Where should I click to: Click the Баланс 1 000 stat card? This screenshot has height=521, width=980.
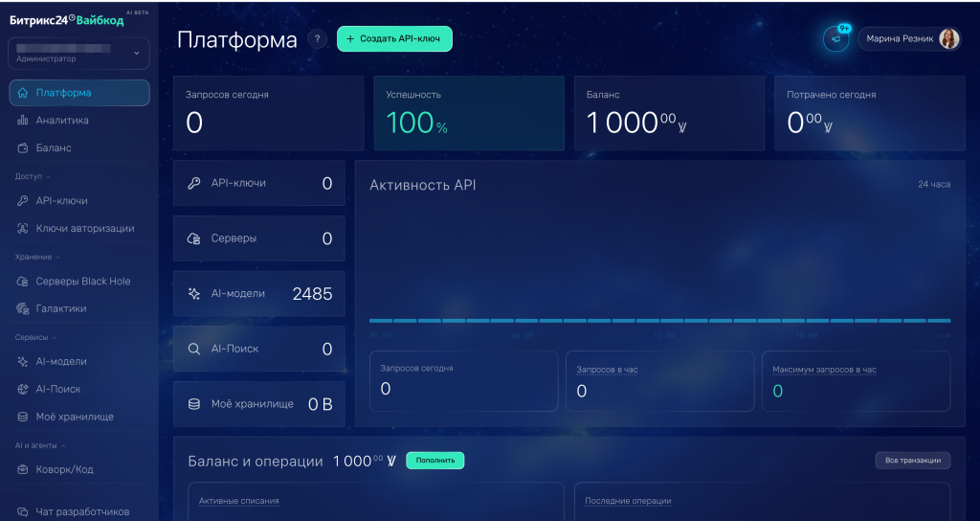[x=669, y=113]
